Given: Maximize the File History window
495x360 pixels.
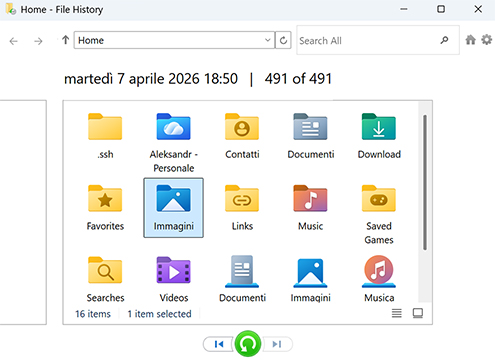Looking at the screenshot, I should 441,9.
